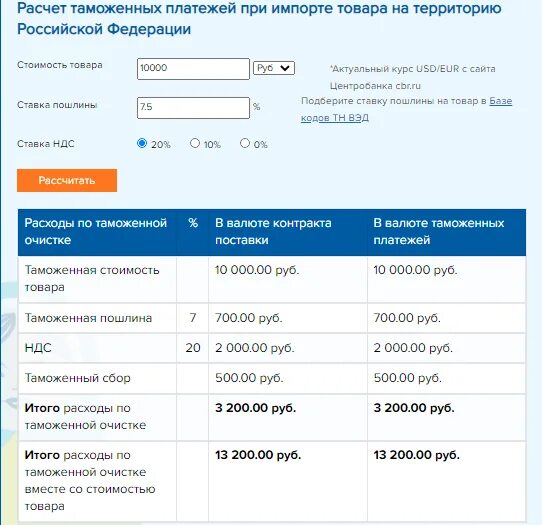Select the Таможенный сбор row label
Viewport: 542px width, 525px height.
click(x=77, y=378)
